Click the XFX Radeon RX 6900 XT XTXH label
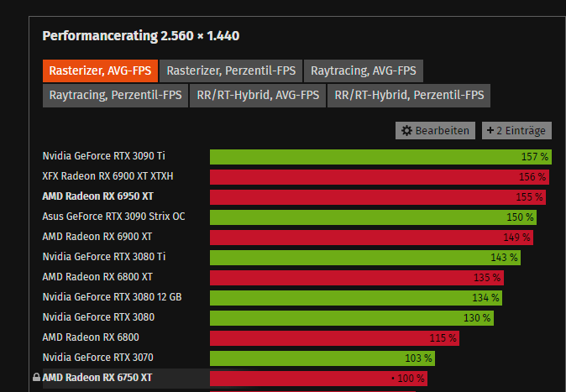 point(107,176)
